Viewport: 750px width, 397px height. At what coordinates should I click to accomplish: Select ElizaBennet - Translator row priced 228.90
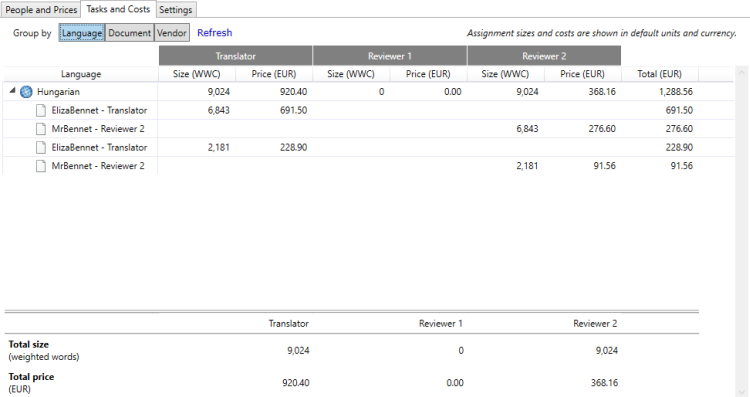click(x=368, y=147)
